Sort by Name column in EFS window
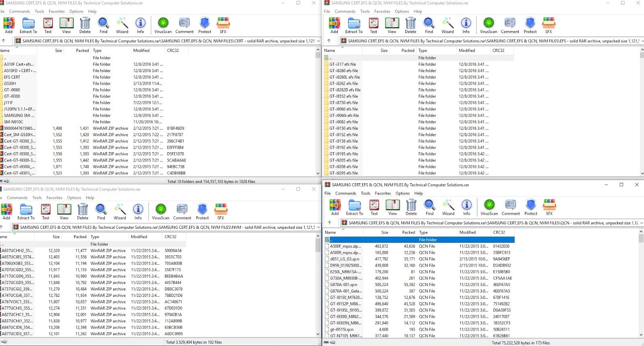 [343, 50]
